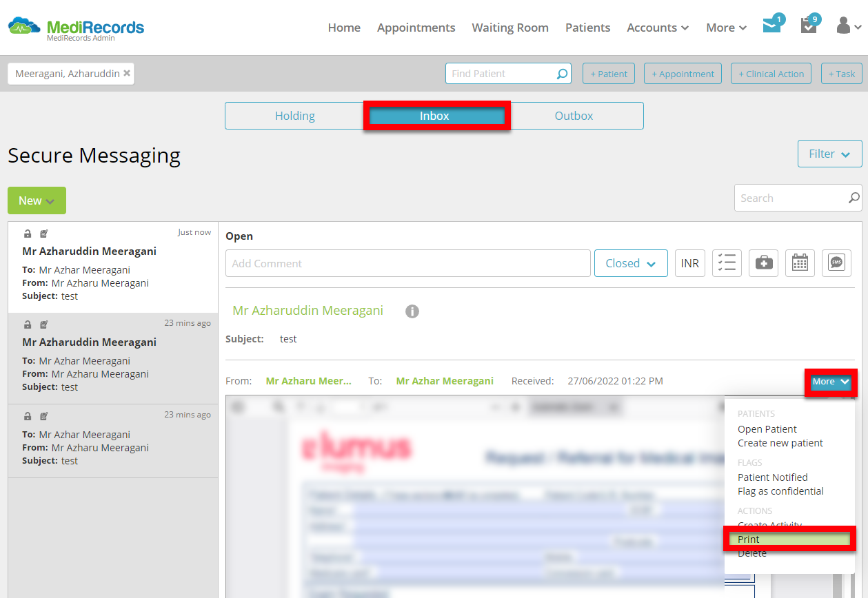Image resolution: width=868 pixels, height=598 pixels.
Task: Click the + Patient button
Action: [609, 74]
